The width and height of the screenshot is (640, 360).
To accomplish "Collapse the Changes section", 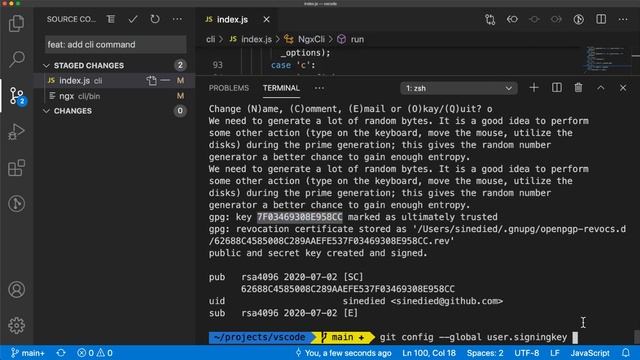I will [x=46, y=111].
